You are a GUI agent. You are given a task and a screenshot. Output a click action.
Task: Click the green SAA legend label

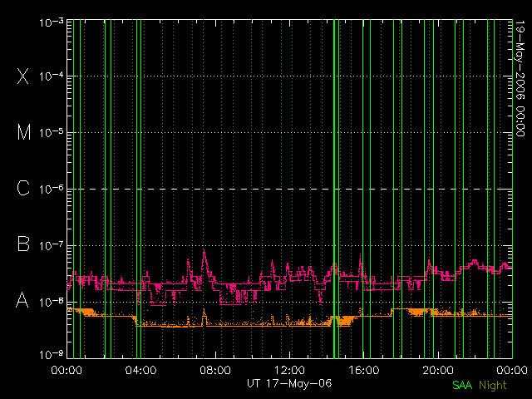[462, 385]
